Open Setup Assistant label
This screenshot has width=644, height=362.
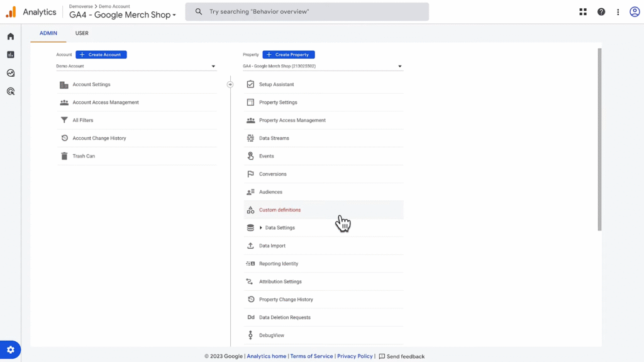(277, 84)
